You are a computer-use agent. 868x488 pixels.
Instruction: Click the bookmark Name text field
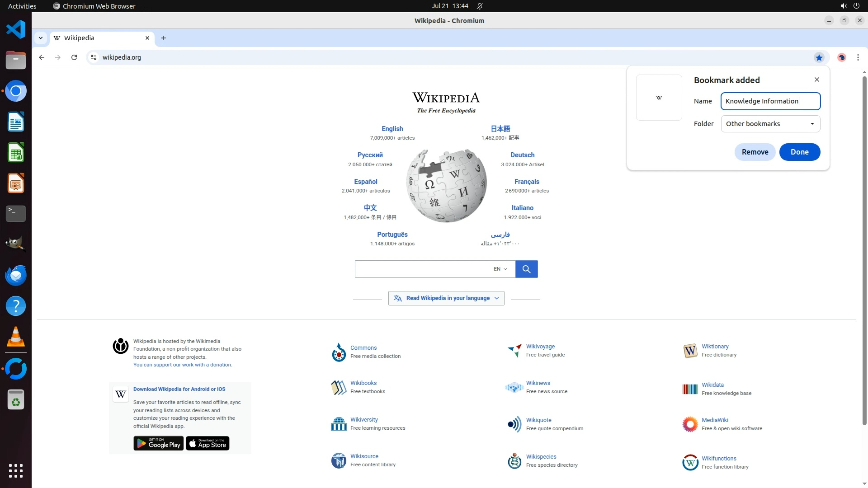770,101
